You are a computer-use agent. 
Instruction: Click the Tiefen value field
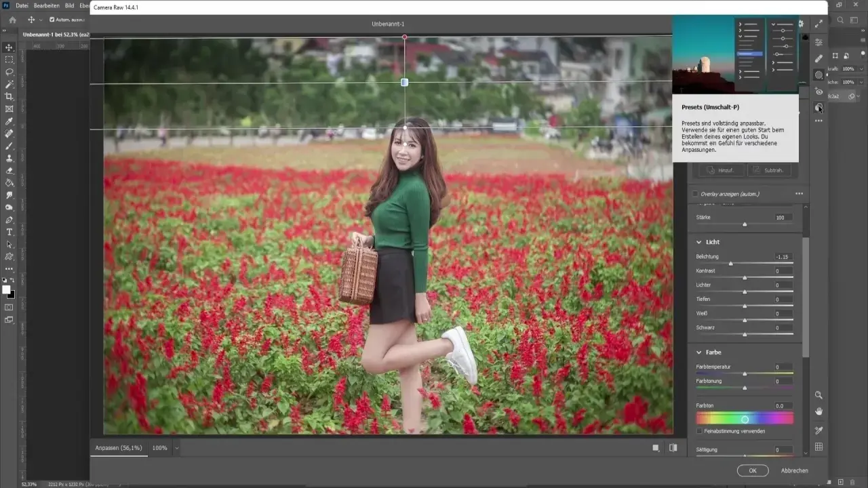coord(783,299)
